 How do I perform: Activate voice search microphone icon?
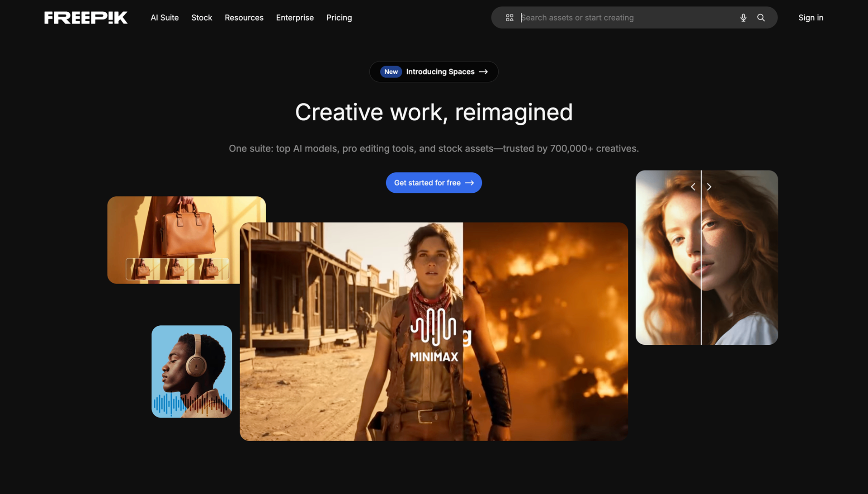pyautogui.click(x=743, y=18)
